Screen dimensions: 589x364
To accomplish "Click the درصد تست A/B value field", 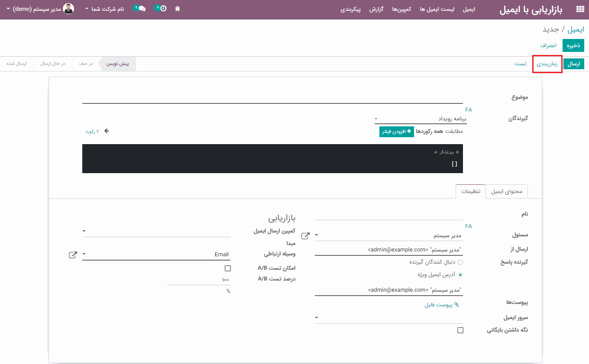I will (x=198, y=280).
